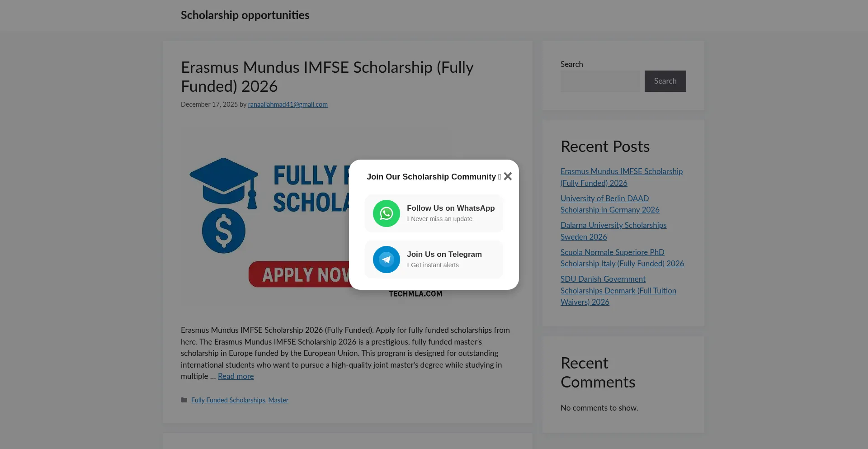Click the categories folder icon
This screenshot has height=449, width=868.
pos(184,400)
